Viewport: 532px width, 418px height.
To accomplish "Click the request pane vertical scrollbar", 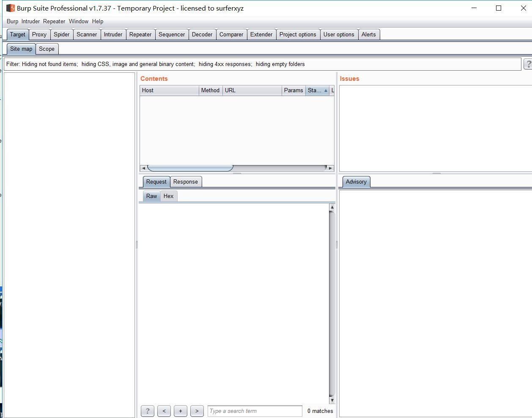I will coord(332,303).
